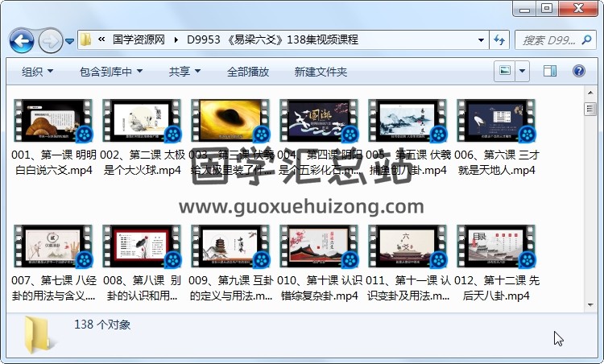
Task: Click file name 007、第七课 八经卦的用法与含义
Action: tap(54, 287)
